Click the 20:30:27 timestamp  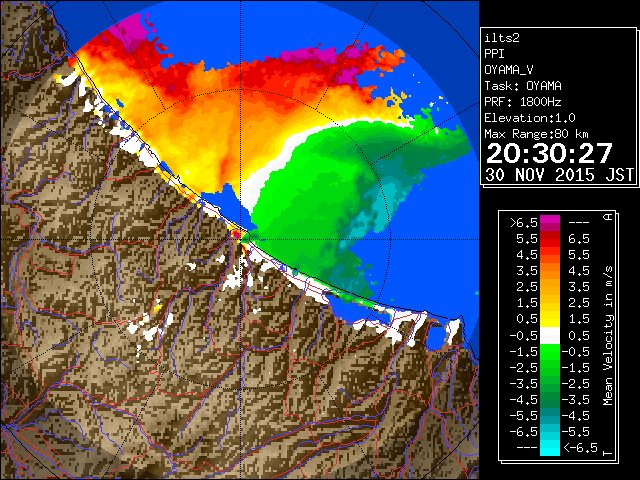(549, 153)
